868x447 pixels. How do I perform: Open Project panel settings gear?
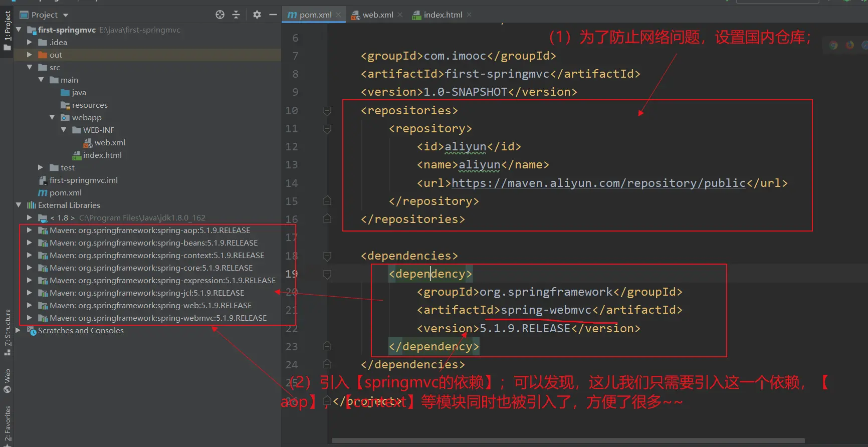click(x=257, y=15)
